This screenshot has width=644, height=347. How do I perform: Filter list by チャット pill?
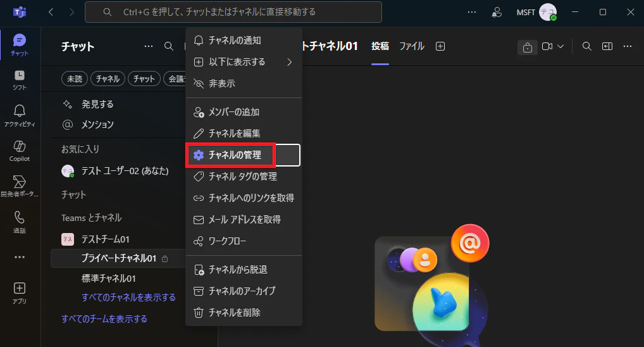click(x=144, y=79)
